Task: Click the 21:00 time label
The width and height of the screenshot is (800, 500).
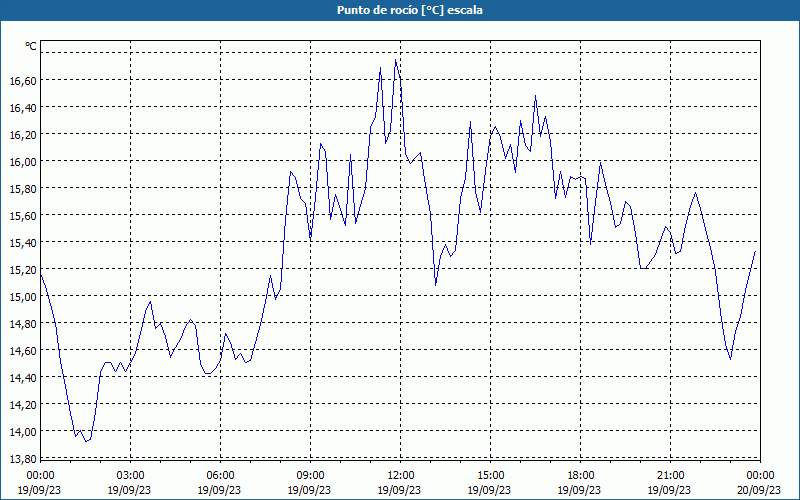Action: (x=670, y=476)
